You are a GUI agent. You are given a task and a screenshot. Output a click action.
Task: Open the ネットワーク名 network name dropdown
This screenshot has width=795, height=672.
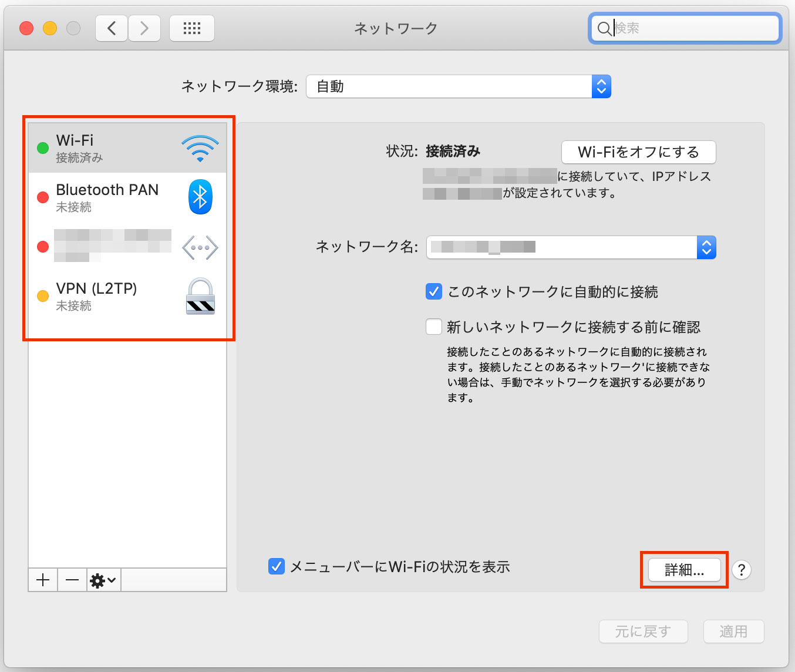tap(571, 247)
